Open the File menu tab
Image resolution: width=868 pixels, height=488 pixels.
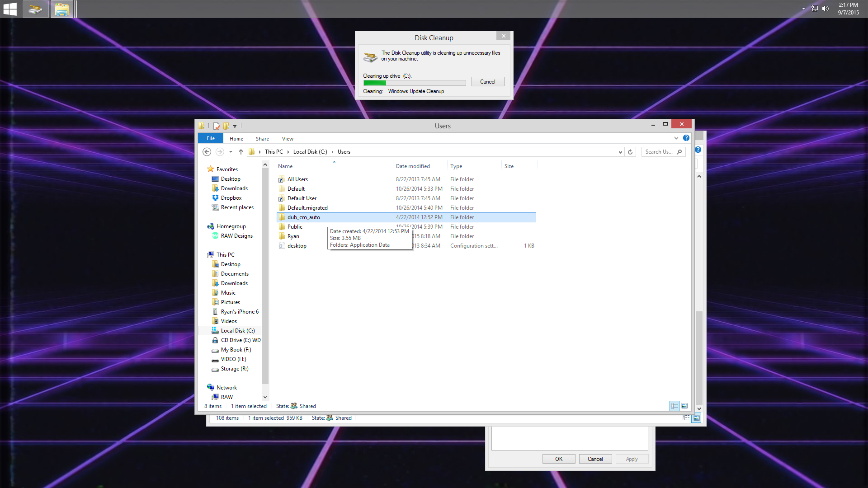tap(211, 138)
